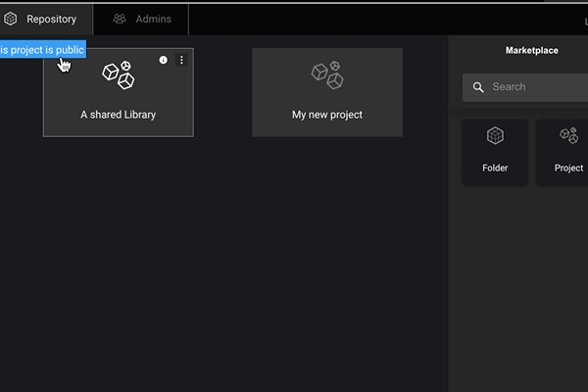Viewport: 588px width, 392px height.
Task: Select the A shared Library card title
Action: point(118,115)
